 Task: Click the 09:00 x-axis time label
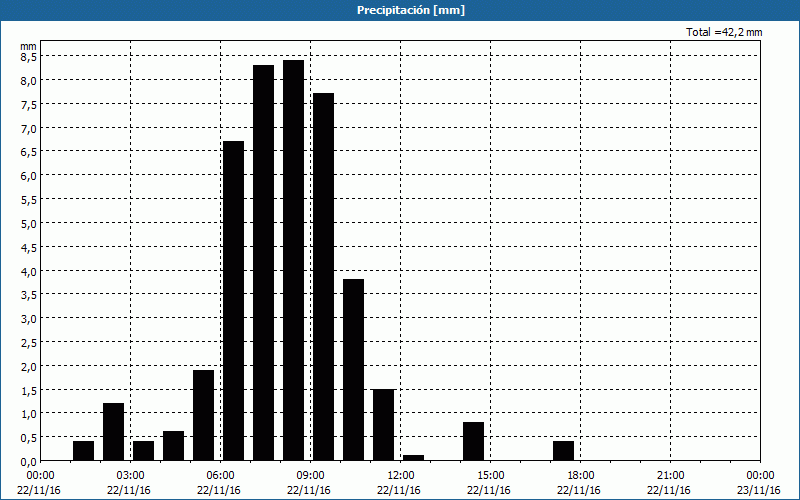click(311, 476)
